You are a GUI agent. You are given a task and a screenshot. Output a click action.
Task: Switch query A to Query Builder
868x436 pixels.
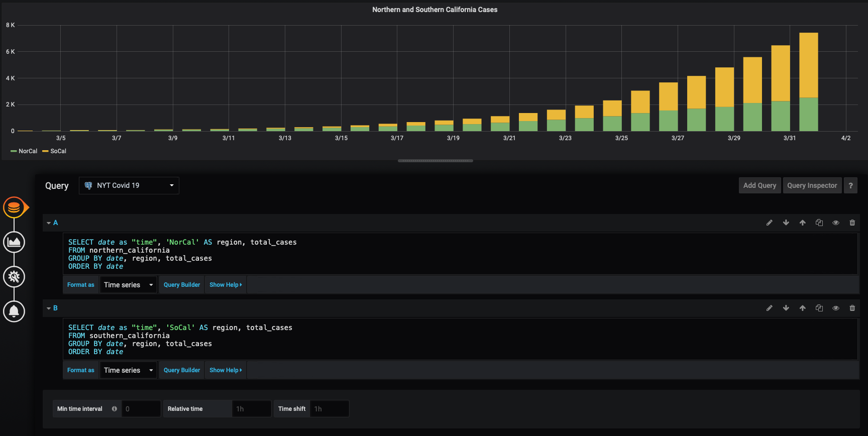(182, 285)
